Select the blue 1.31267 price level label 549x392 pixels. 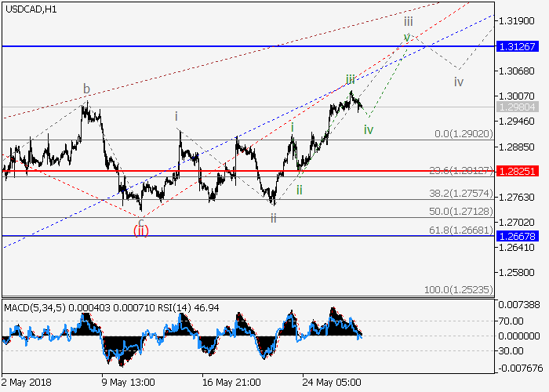517,46
